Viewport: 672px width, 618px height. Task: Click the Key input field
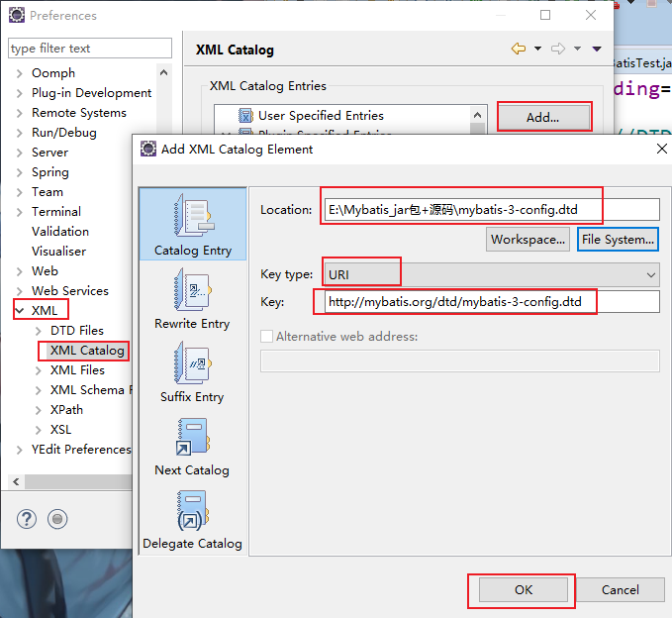click(491, 302)
